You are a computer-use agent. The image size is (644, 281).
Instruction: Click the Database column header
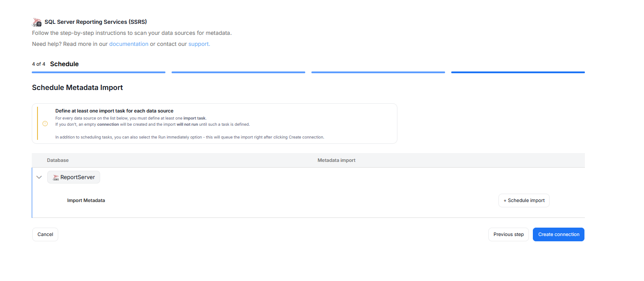click(x=58, y=160)
